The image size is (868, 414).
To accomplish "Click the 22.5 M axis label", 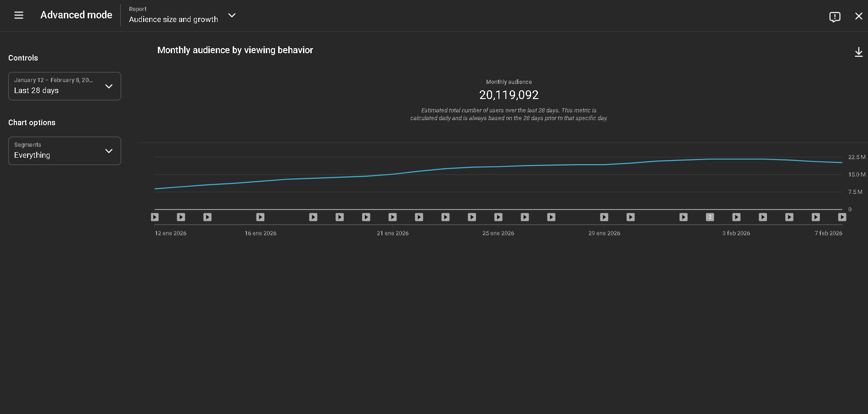I will point(857,157).
